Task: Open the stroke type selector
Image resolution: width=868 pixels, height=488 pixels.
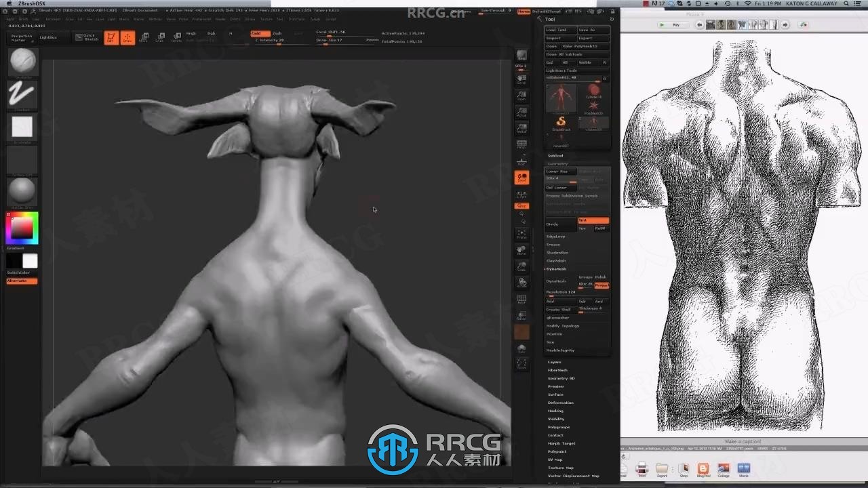Action: pos(22,94)
